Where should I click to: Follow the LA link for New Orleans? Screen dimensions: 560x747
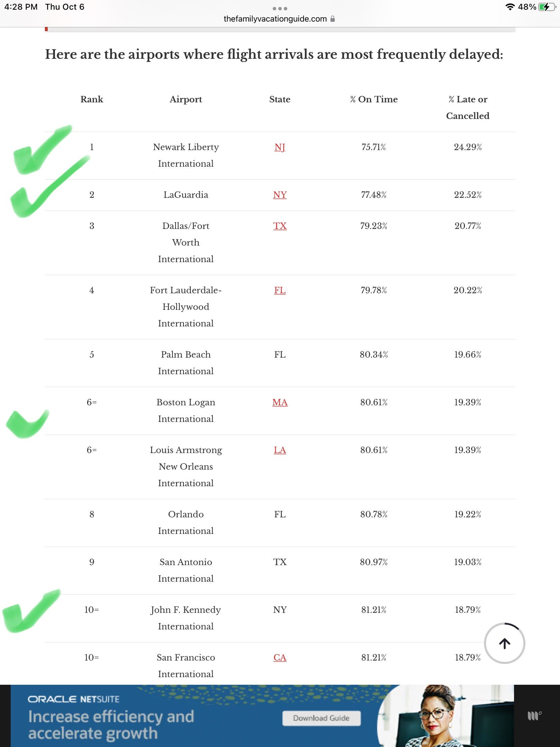(x=280, y=450)
